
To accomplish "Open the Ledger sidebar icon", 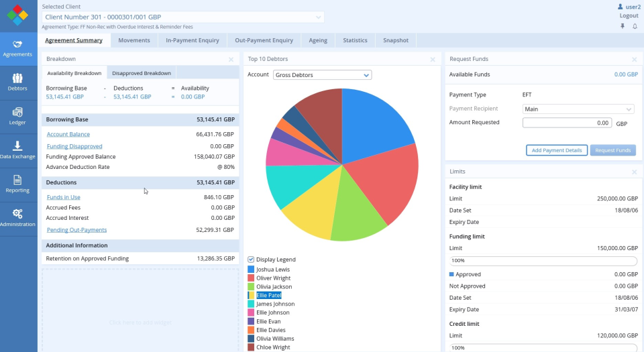I will (x=18, y=116).
